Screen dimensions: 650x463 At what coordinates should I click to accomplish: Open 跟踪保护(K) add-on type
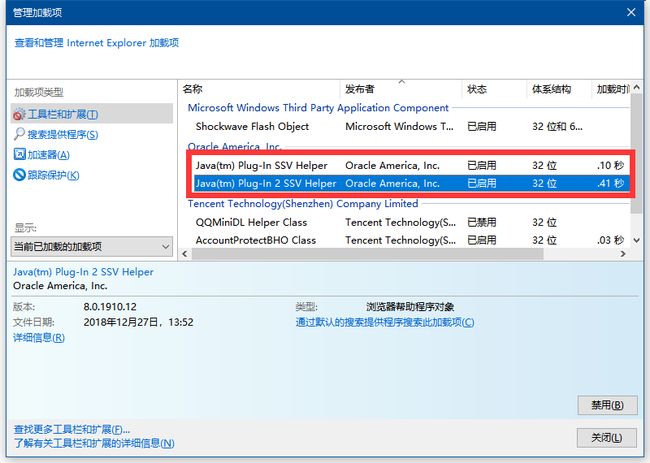coord(53,175)
